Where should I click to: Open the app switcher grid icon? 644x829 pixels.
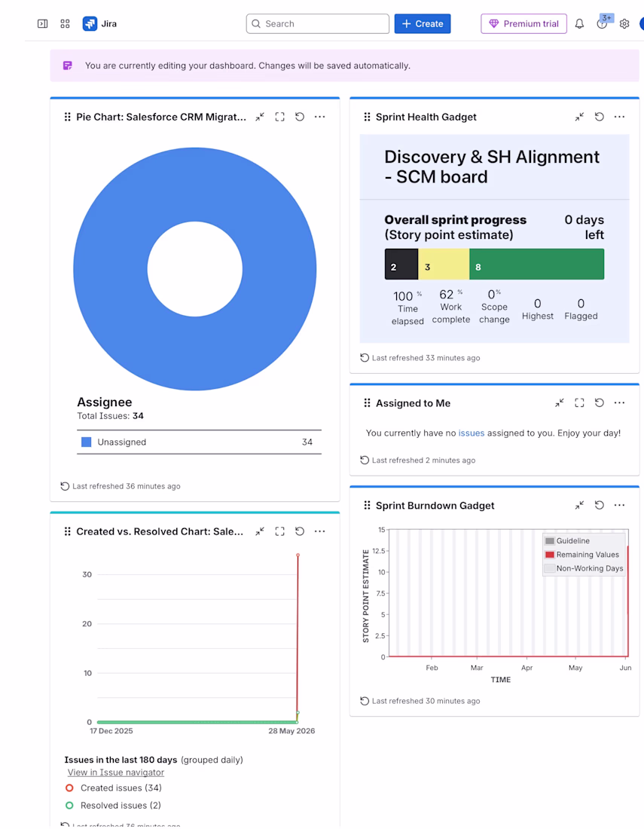pyautogui.click(x=65, y=24)
